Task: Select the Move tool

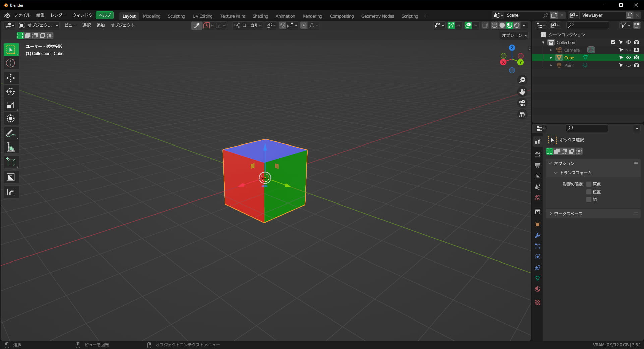Action: click(x=11, y=78)
